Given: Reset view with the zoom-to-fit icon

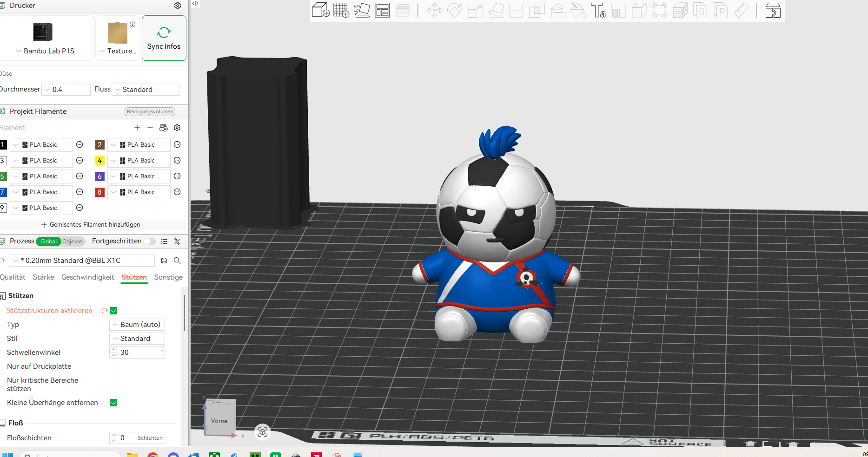Looking at the screenshot, I should coord(263,432).
